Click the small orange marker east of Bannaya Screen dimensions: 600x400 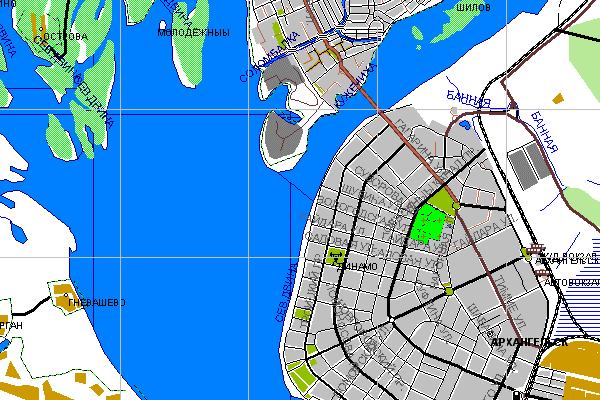click(558, 98)
